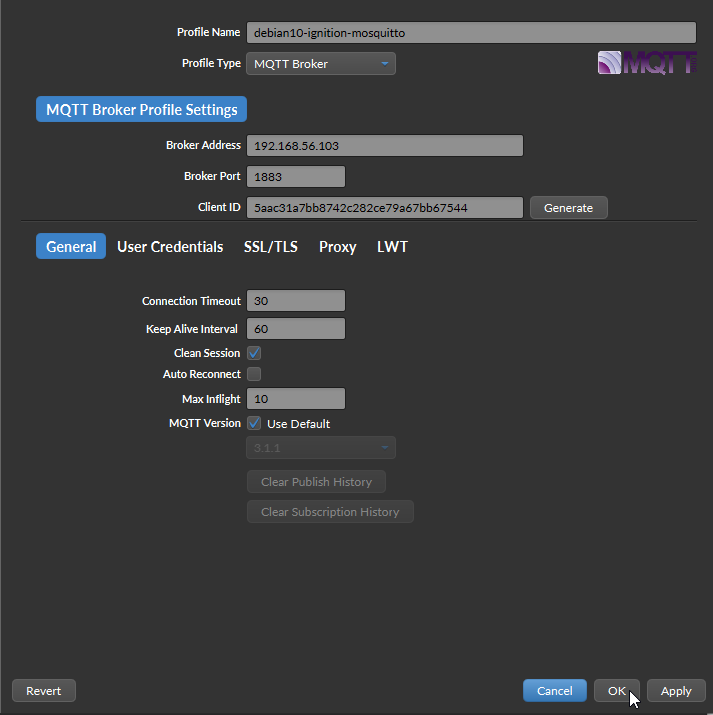
Task: Click into the Profile Name field
Action: click(x=470, y=33)
